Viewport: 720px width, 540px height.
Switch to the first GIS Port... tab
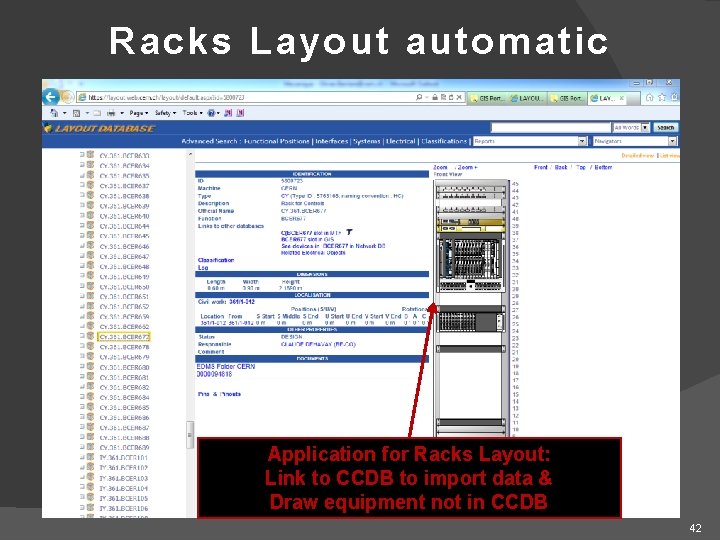(x=488, y=98)
